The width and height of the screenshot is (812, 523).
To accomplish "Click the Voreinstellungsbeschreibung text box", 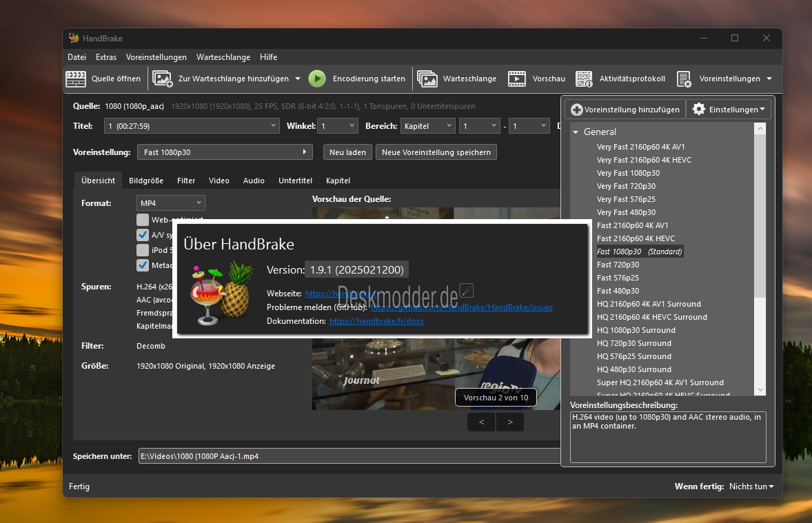I will (668, 437).
